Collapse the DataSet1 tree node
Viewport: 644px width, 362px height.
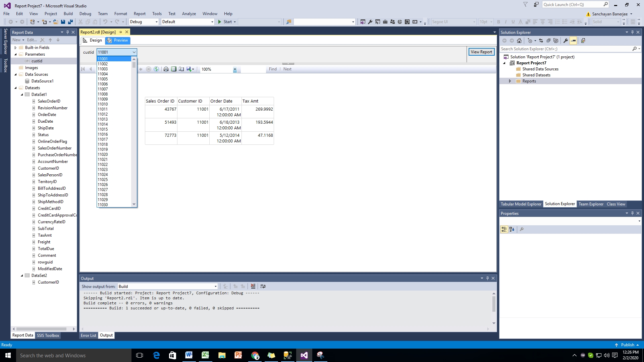[22, 95]
